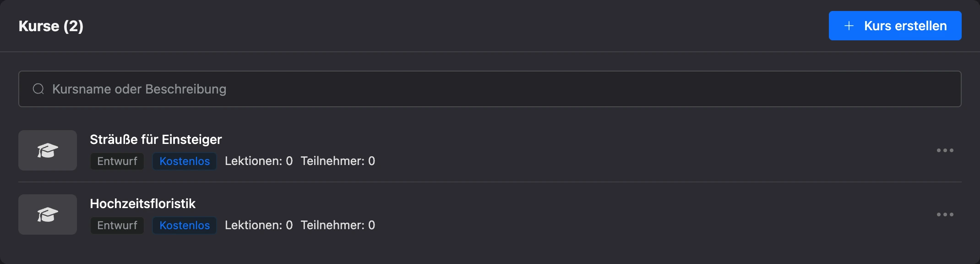Screen dimensions: 980x264
Task: Open the Sträuße für Einsteiger course thumbnail
Action: (x=48, y=150)
